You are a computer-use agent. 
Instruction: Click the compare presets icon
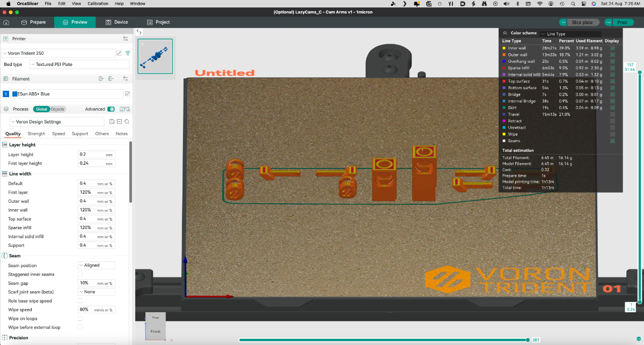pyautogui.click(x=128, y=109)
